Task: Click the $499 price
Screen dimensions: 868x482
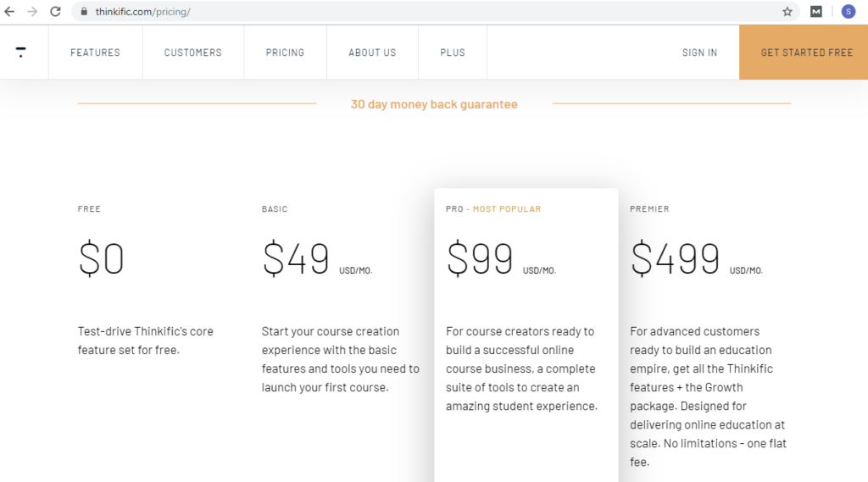Action: 676,258
